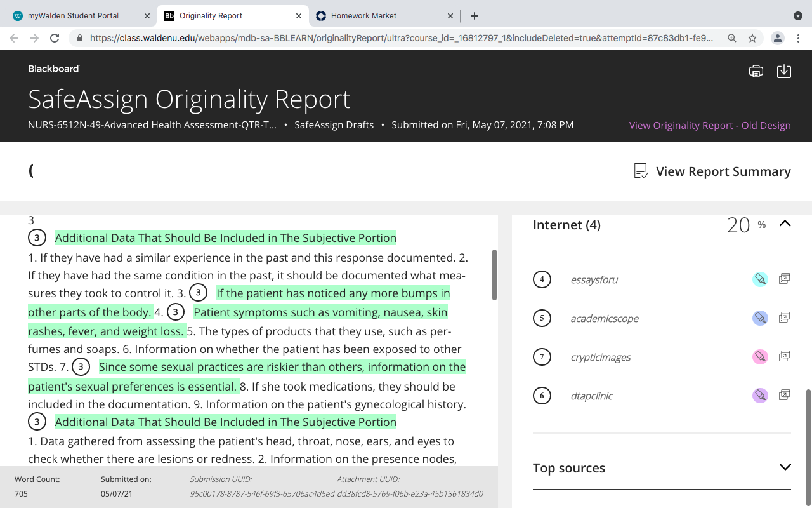Viewport: 812px width, 508px height.
Task: Click the 'Internet (4)' section heading
Action: (x=566, y=225)
